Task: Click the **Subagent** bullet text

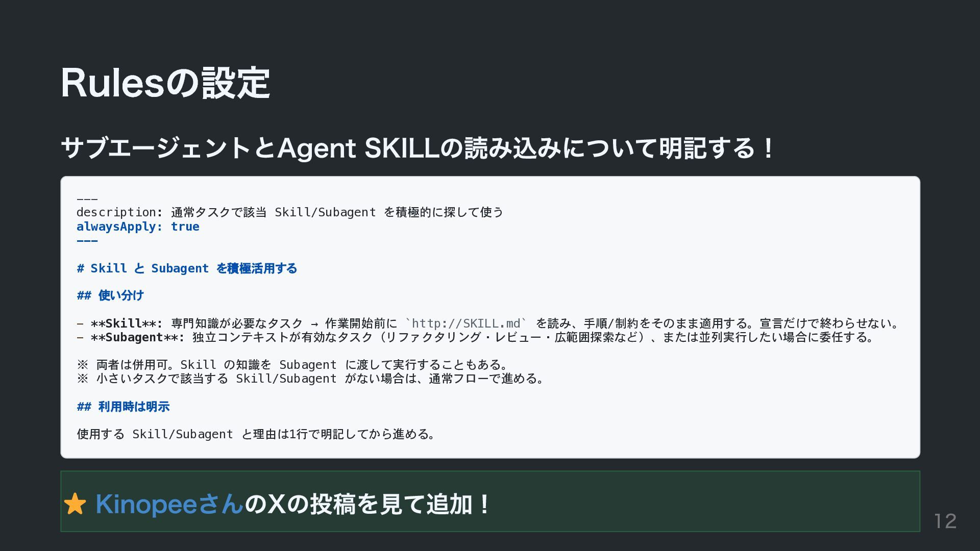Action: (475, 337)
